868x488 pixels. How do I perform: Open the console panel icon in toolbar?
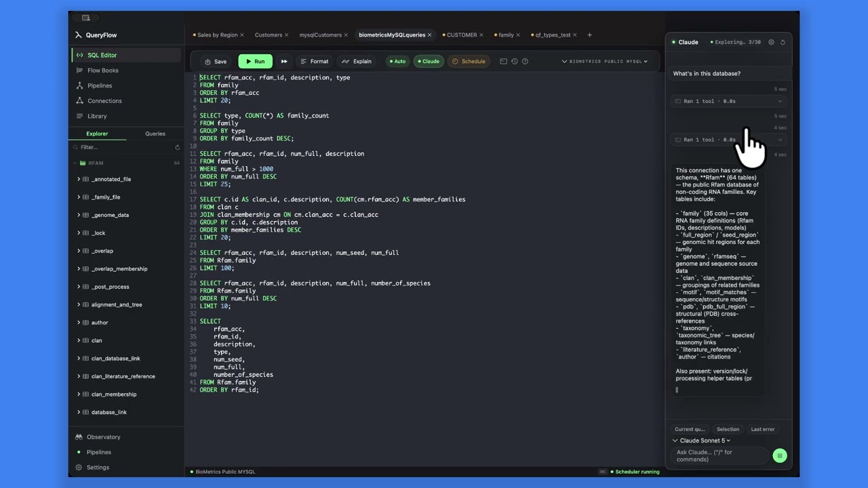point(503,61)
